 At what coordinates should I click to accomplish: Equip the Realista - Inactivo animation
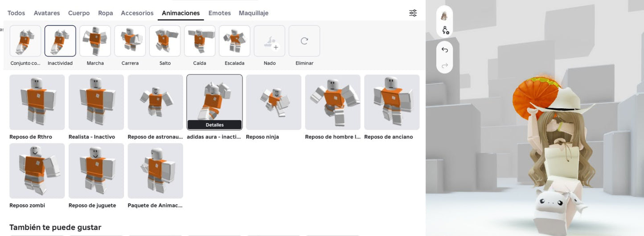tap(96, 102)
